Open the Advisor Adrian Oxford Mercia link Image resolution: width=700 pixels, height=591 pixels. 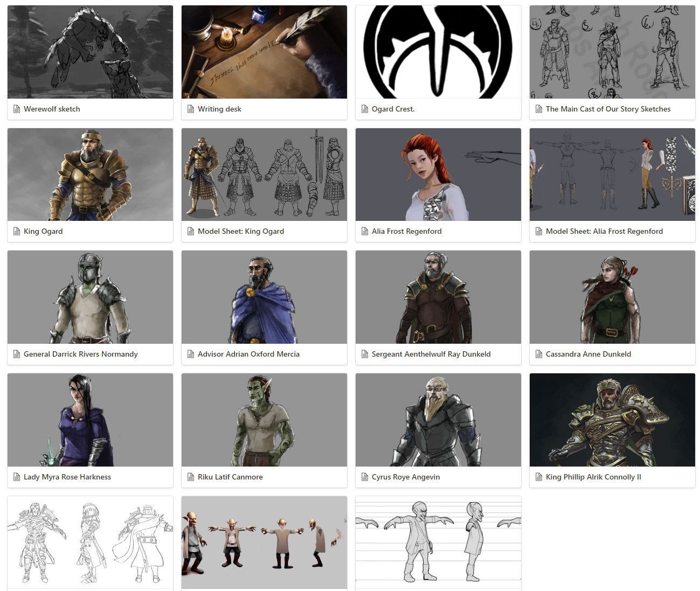249,354
